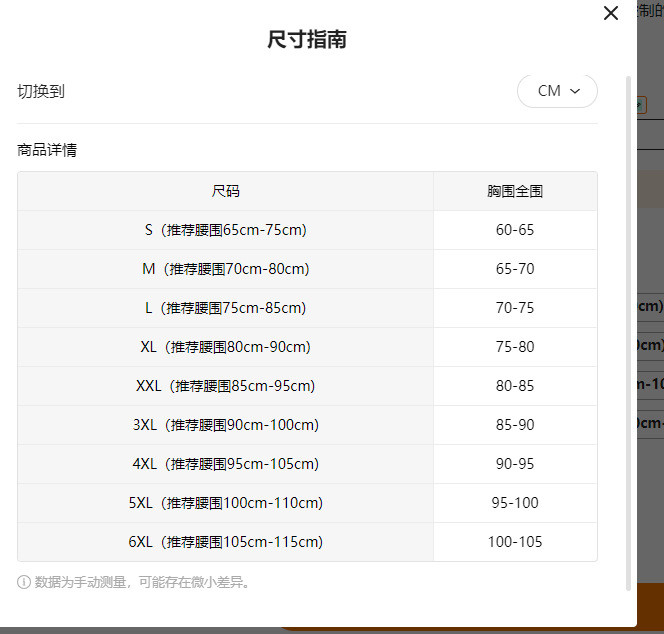The image size is (664, 634).
Task: Click the 90-95 value cell
Action: (x=515, y=464)
